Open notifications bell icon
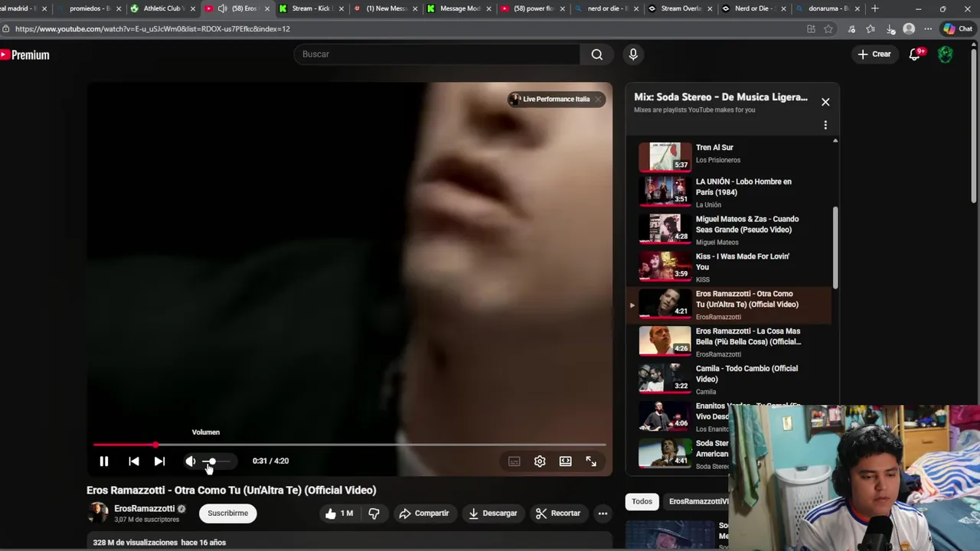Screen dimensions: 980x551 915,54
